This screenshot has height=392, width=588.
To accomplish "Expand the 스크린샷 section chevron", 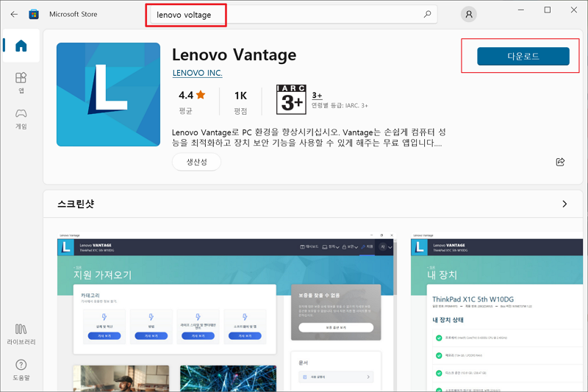I will click(564, 204).
